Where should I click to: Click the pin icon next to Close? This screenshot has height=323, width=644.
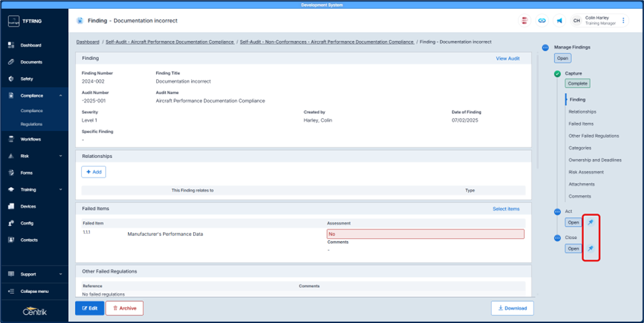click(591, 249)
